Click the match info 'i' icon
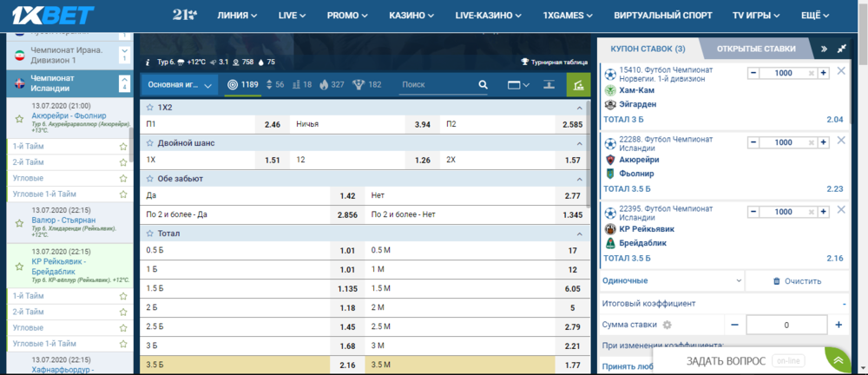Viewport: 868px width, 375px height. point(148,62)
